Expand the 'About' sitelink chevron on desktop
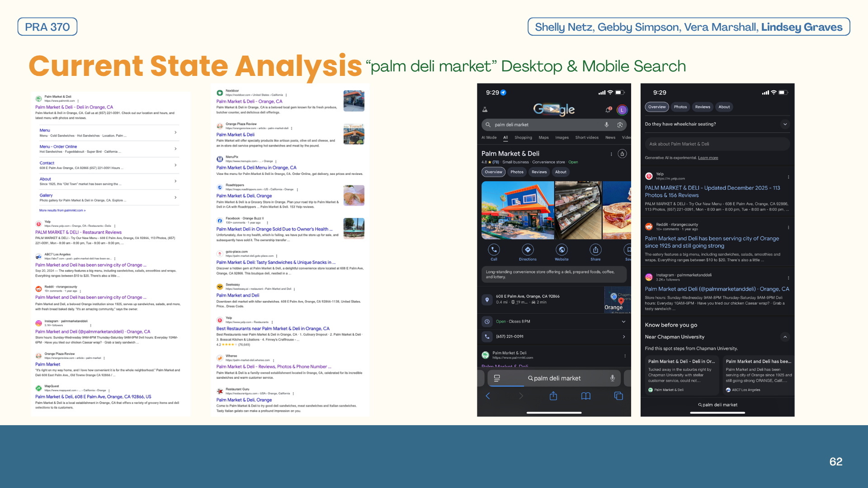Screen dimensions: 868x488 [x=175, y=181]
